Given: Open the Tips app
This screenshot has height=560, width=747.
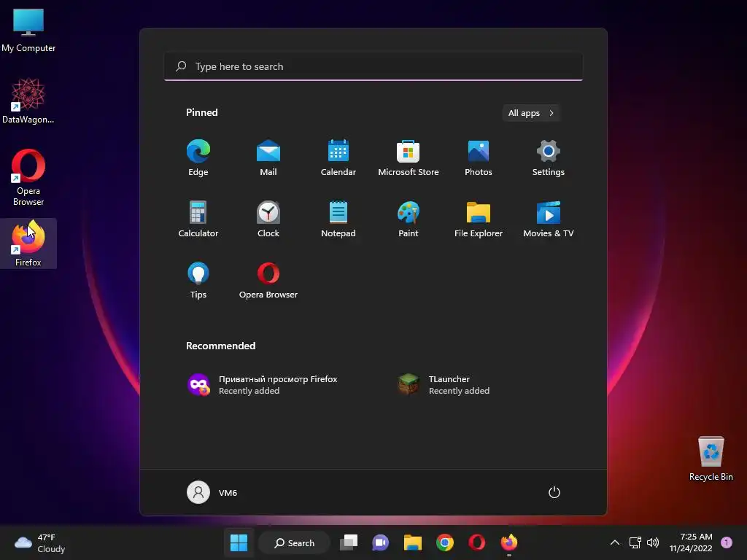Looking at the screenshot, I should (x=198, y=281).
